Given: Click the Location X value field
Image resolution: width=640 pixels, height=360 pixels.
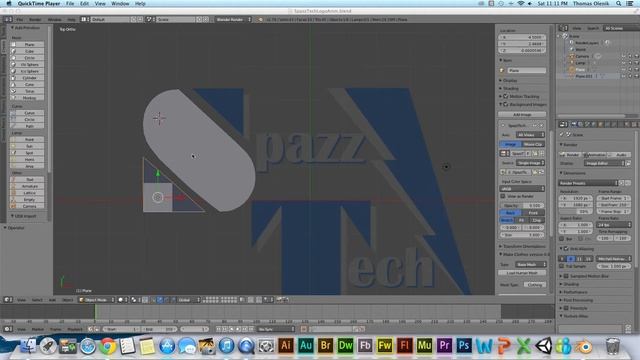Looking at the screenshot, I should (522, 37).
